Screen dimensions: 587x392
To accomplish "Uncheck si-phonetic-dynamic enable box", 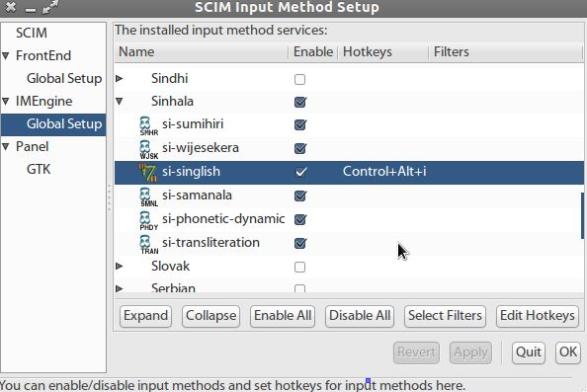I will pos(300,219).
